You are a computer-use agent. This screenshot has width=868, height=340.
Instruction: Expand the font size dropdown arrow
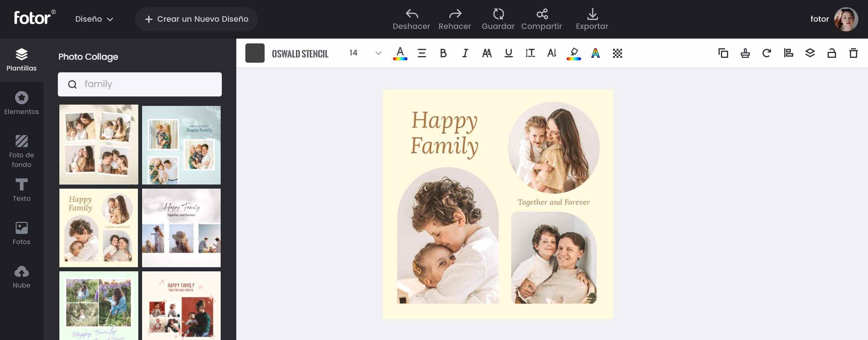point(379,53)
